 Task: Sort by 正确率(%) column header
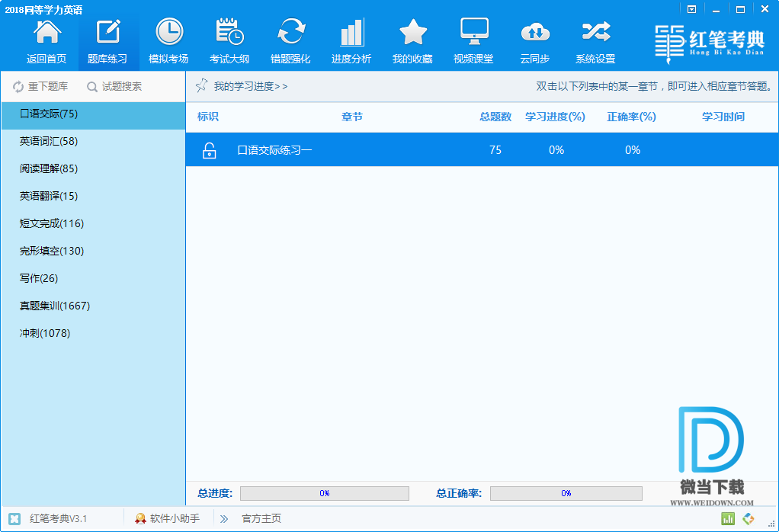pos(631,117)
